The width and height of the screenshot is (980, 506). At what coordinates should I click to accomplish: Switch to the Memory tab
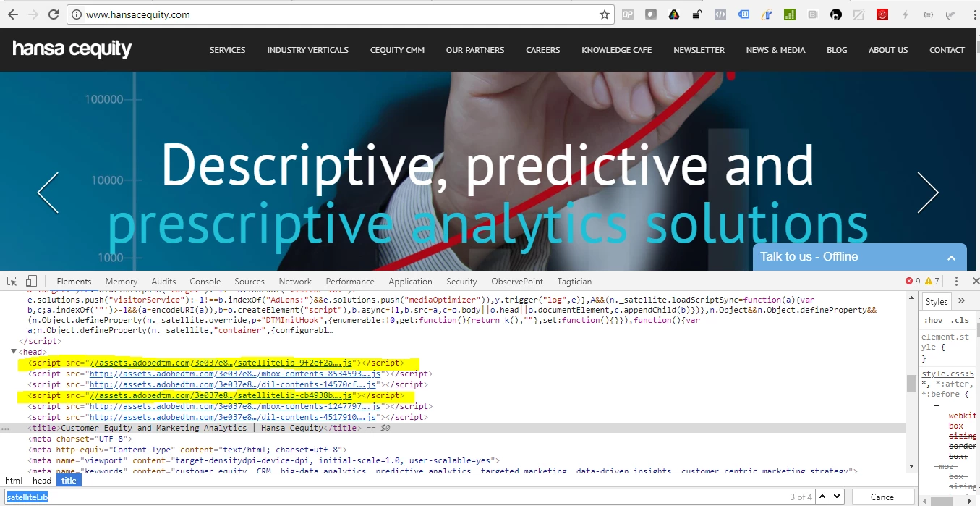point(121,282)
